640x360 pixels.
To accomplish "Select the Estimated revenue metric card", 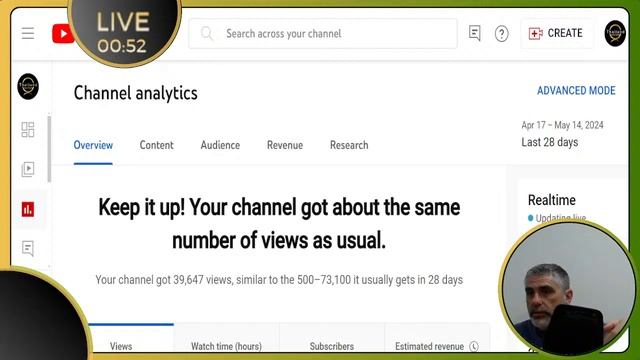I will tap(437, 338).
